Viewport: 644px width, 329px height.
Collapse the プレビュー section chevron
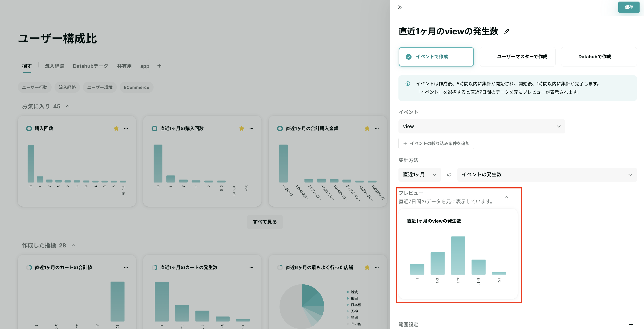[506, 197]
